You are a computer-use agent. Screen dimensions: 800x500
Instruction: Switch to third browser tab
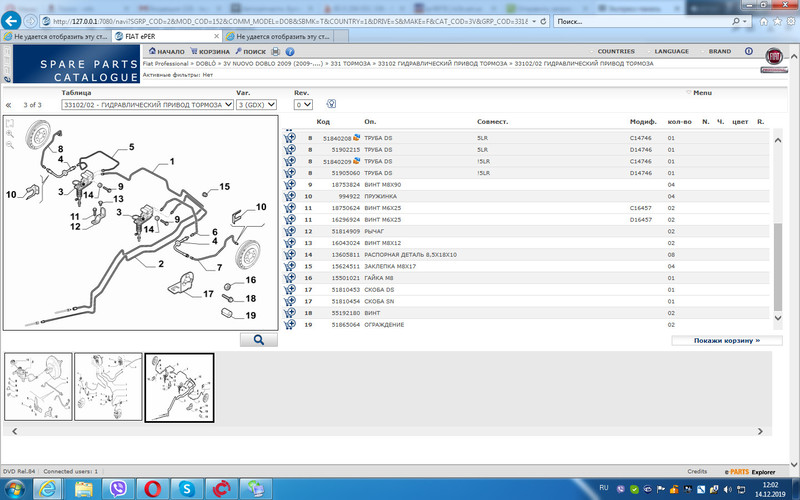pos(279,36)
